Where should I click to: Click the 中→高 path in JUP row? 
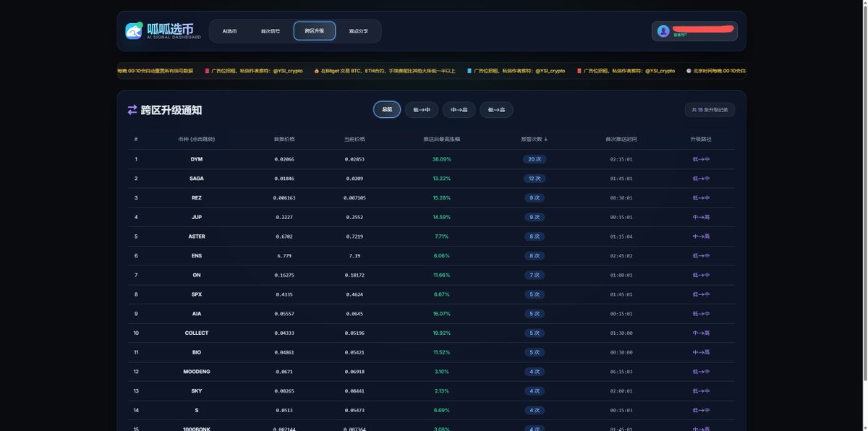click(702, 217)
